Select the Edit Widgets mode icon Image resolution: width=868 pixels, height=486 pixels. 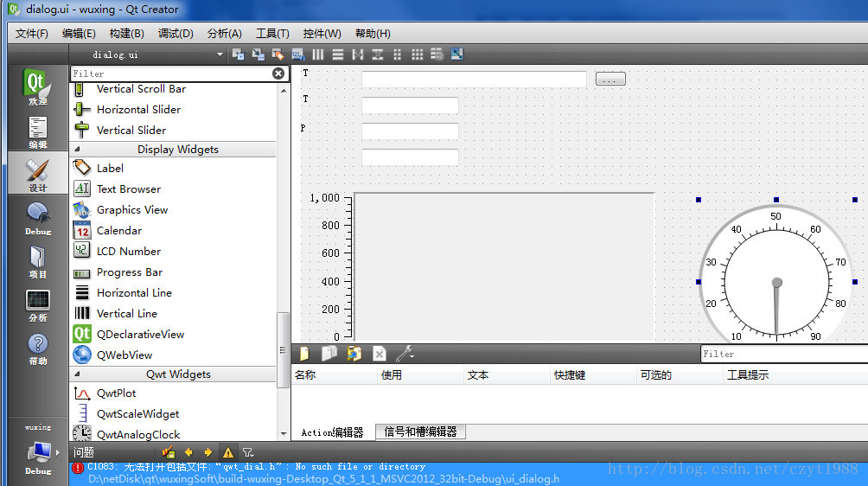[x=238, y=54]
